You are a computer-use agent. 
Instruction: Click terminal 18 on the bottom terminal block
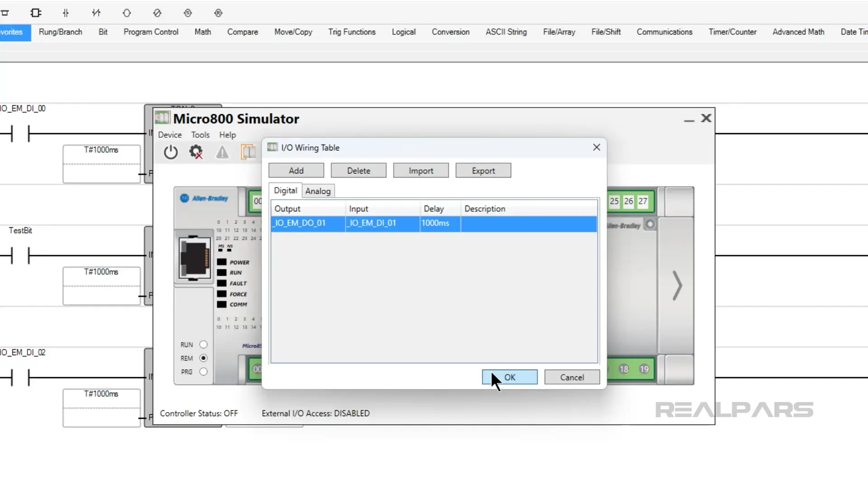coord(624,369)
